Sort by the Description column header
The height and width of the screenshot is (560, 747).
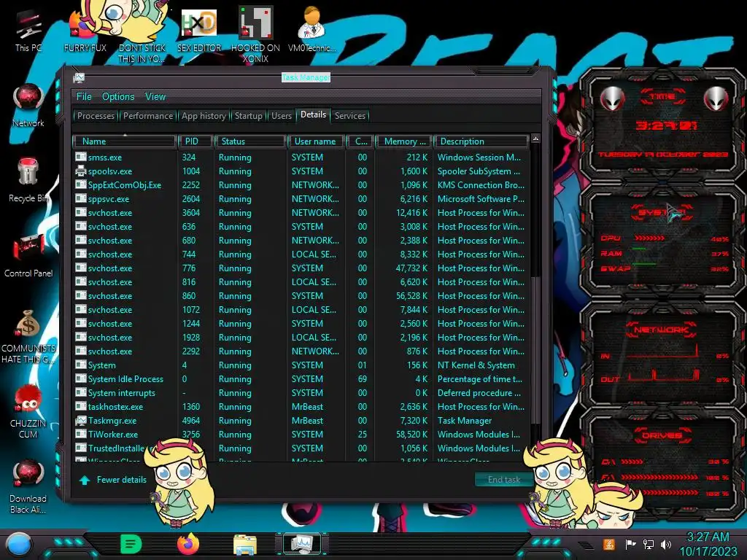click(x=481, y=141)
